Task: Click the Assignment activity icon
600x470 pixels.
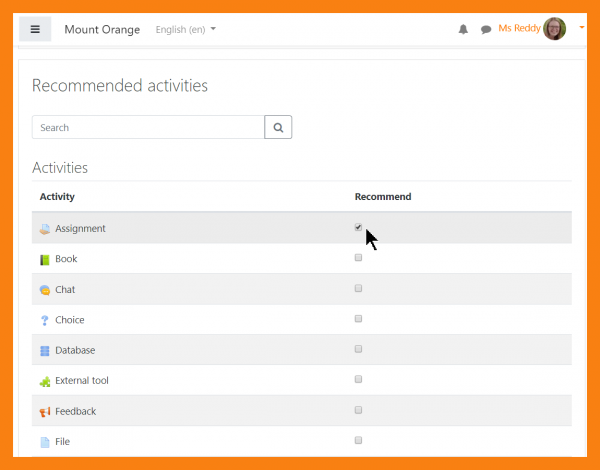Action: (44, 229)
